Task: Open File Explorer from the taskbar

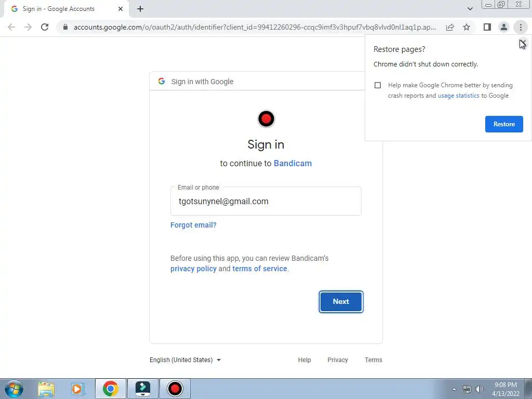Action: (46, 389)
